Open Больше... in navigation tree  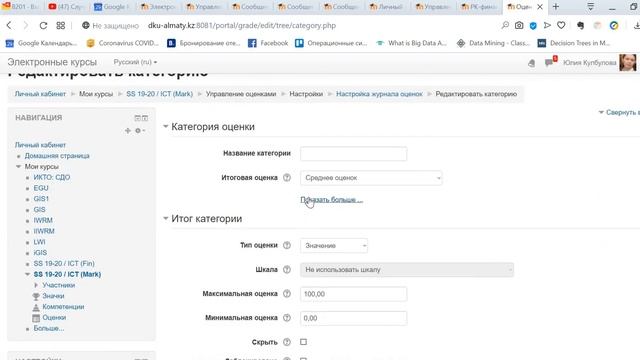(x=49, y=328)
